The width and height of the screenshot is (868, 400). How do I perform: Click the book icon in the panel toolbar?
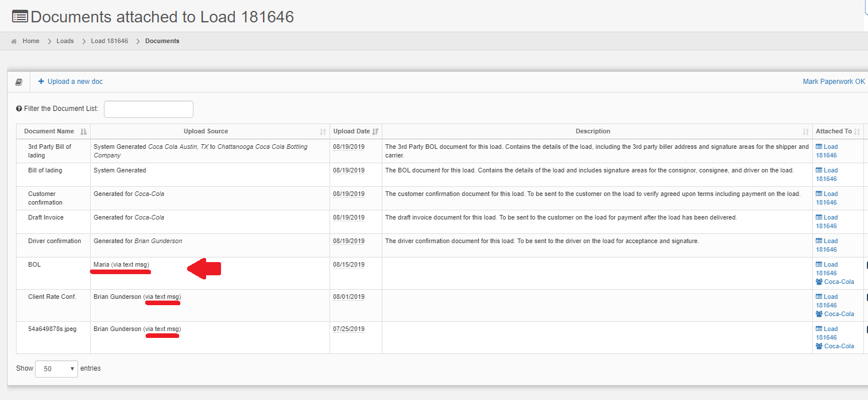pyautogui.click(x=18, y=82)
